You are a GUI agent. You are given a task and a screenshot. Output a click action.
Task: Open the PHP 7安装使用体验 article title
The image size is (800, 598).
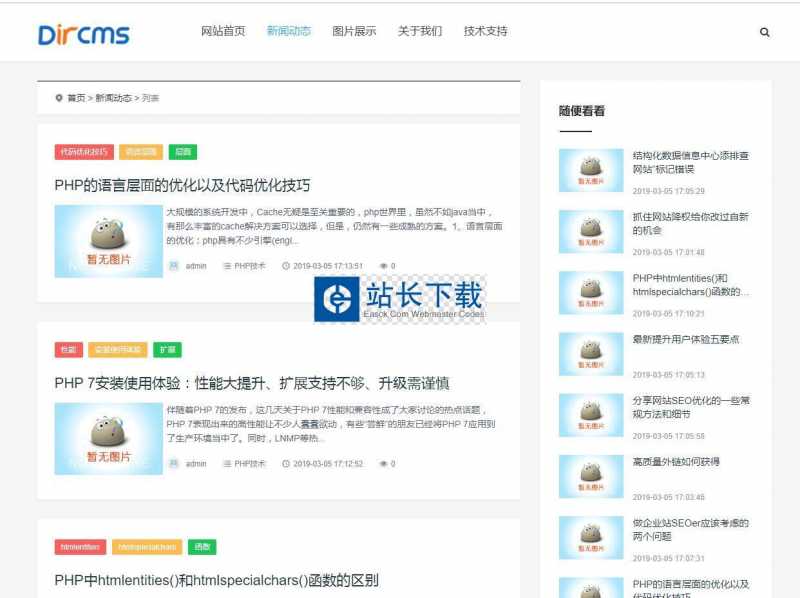click(251, 383)
